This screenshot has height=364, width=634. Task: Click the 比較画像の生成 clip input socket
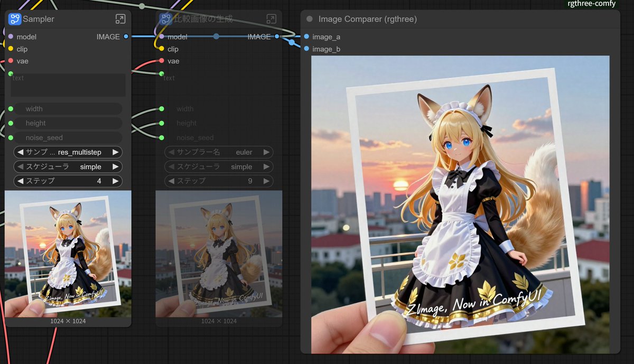[x=162, y=49]
